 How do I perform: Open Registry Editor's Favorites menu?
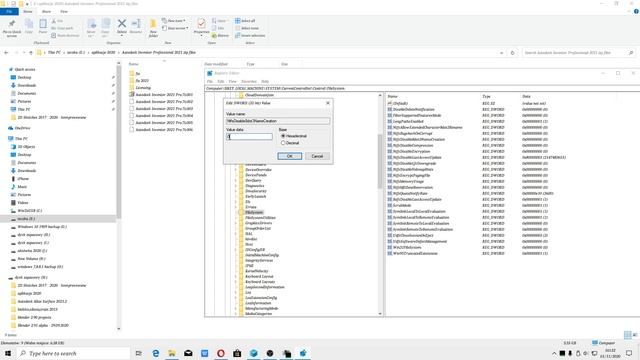pyautogui.click(x=249, y=81)
